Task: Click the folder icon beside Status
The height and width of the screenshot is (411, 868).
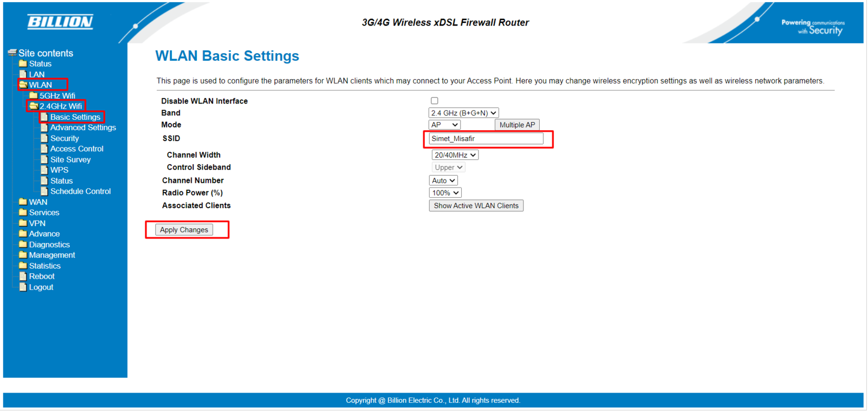Action: pyautogui.click(x=23, y=63)
